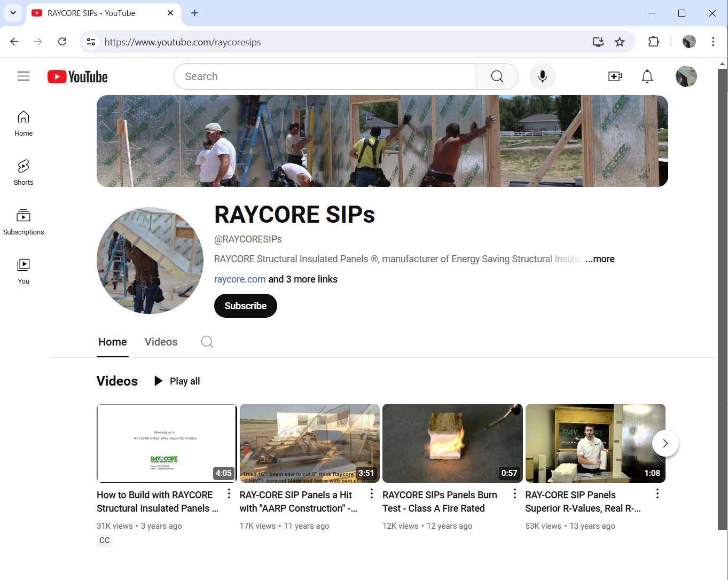Open browser profile avatar
This screenshot has width=728, height=580.
[x=689, y=42]
